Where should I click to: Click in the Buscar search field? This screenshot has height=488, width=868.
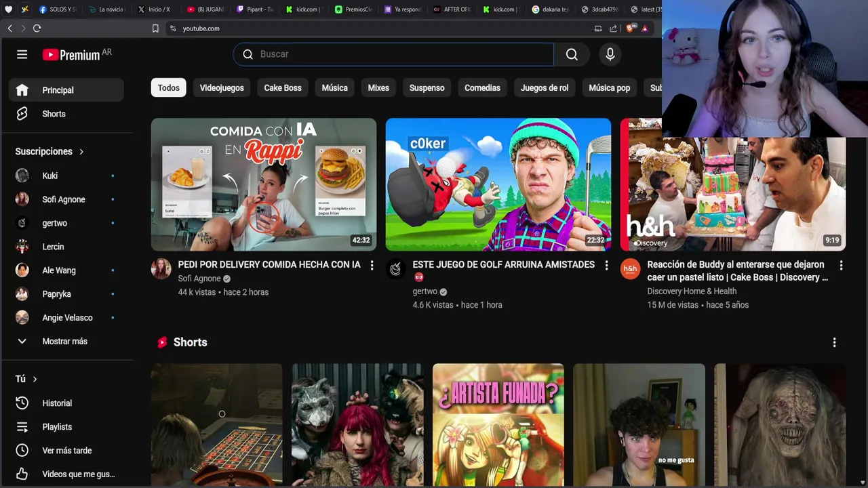pyautogui.click(x=393, y=54)
